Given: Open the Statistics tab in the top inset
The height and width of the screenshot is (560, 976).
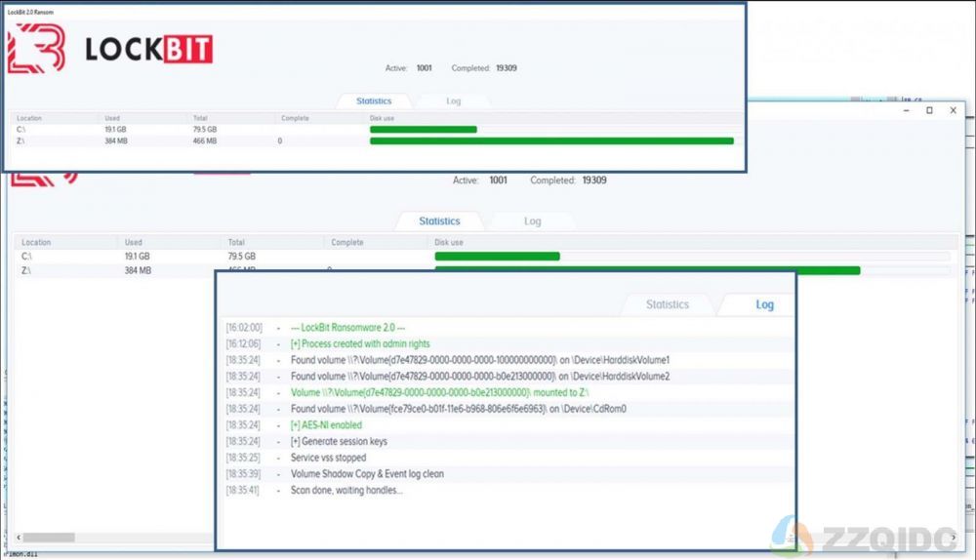Looking at the screenshot, I should (374, 100).
